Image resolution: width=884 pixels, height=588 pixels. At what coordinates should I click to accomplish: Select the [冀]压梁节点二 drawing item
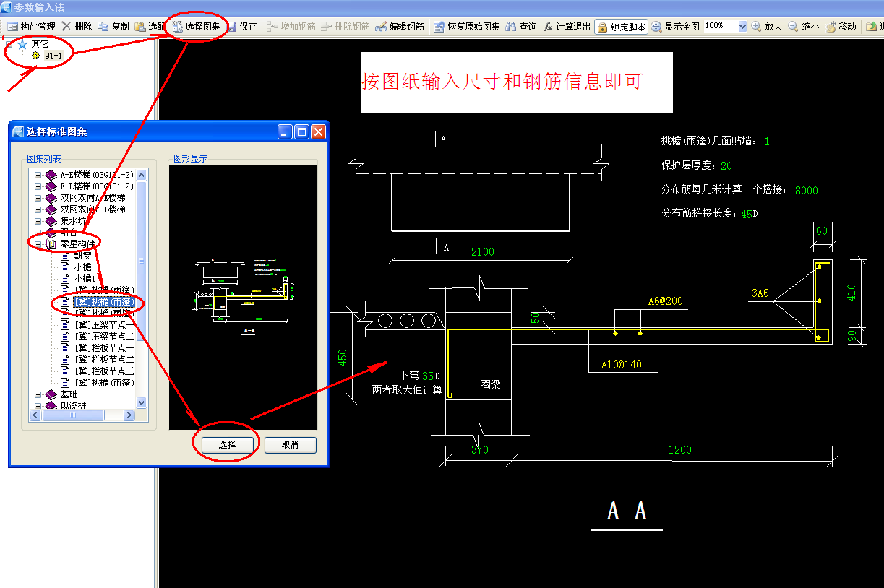(104, 337)
